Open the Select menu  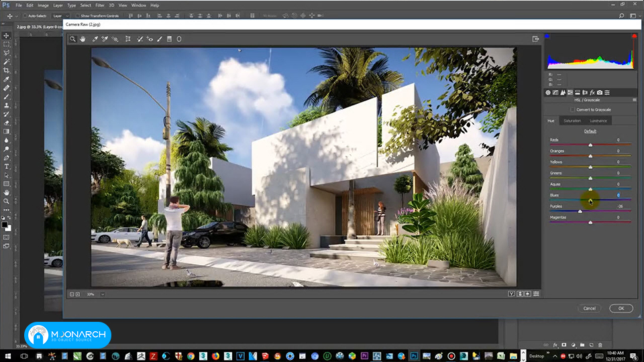coord(85,5)
